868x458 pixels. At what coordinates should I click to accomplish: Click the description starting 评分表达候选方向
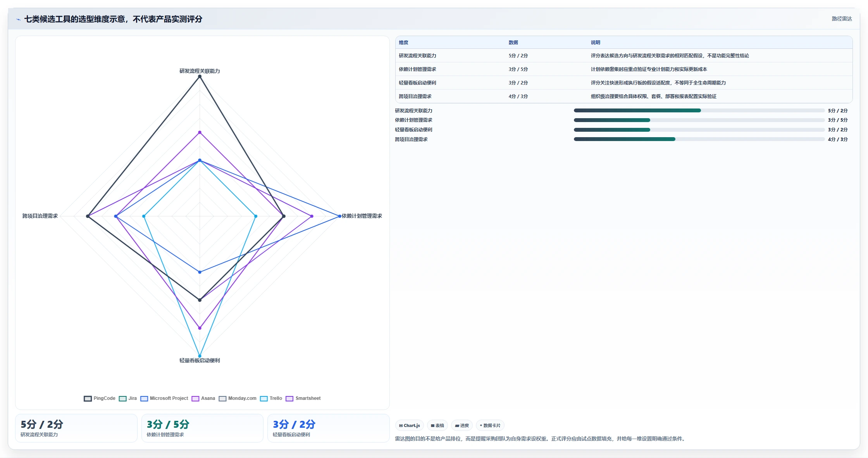pos(670,56)
